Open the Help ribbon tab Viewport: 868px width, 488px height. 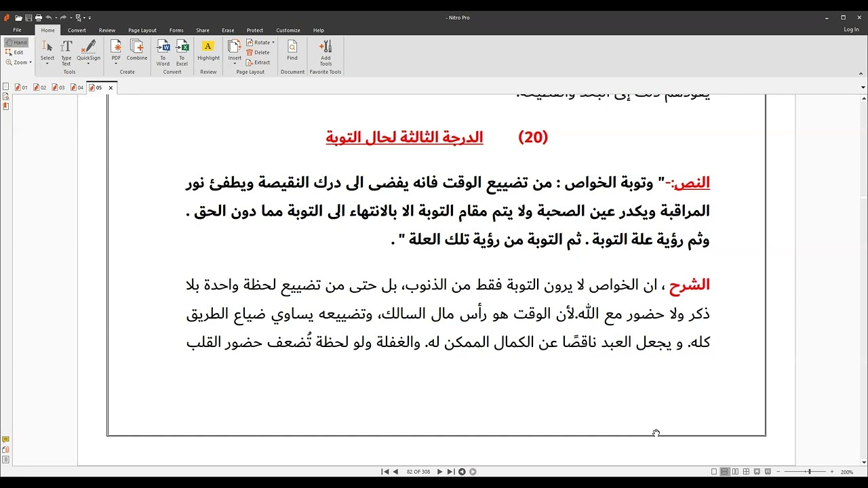[x=319, y=30]
